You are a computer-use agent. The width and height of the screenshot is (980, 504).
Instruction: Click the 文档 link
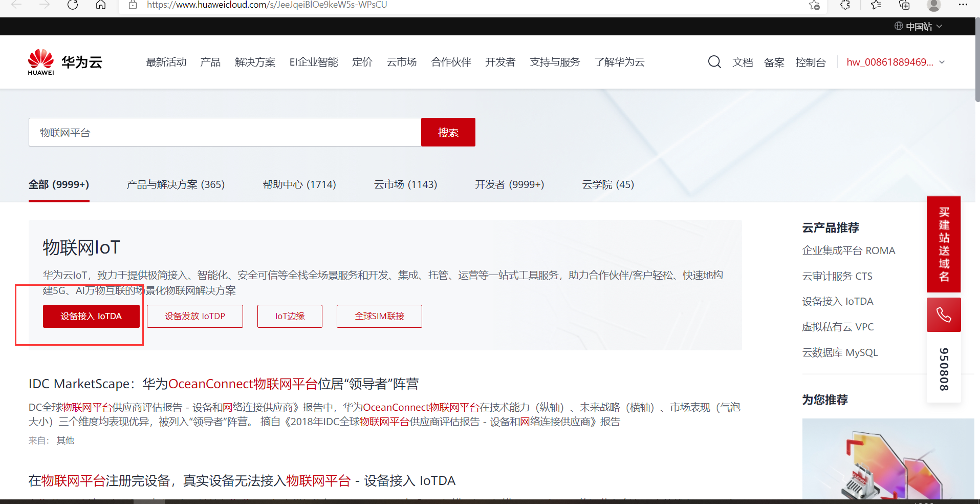point(743,62)
